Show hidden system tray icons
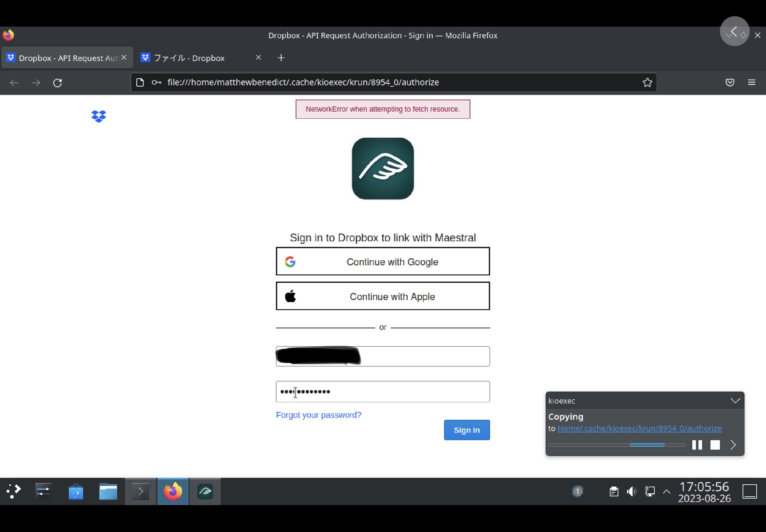 pos(666,491)
